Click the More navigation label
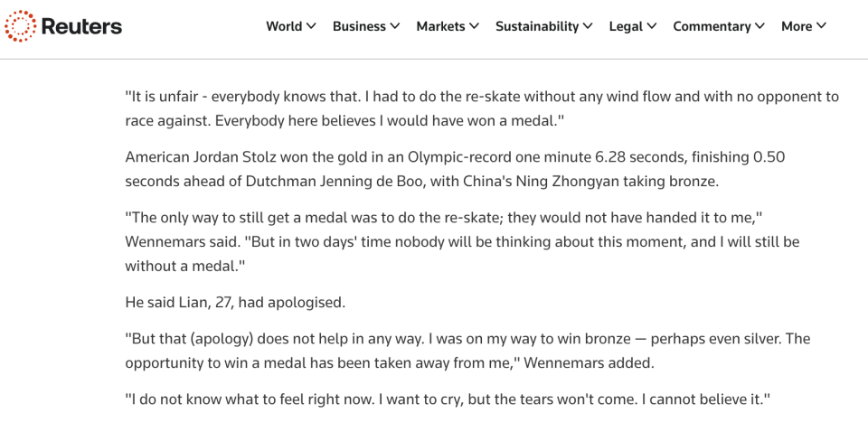868x432 pixels. [797, 26]
